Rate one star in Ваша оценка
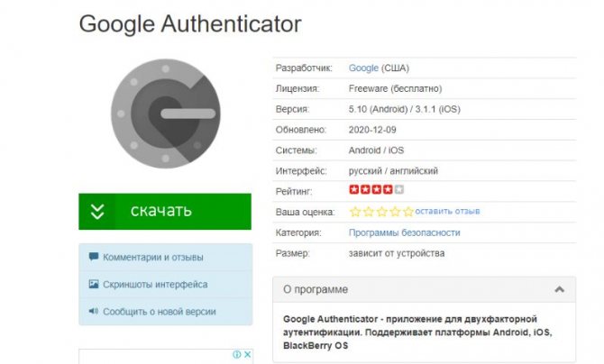Image resolution: width=604 pixels, height=364 pixels. pos(355,212)
